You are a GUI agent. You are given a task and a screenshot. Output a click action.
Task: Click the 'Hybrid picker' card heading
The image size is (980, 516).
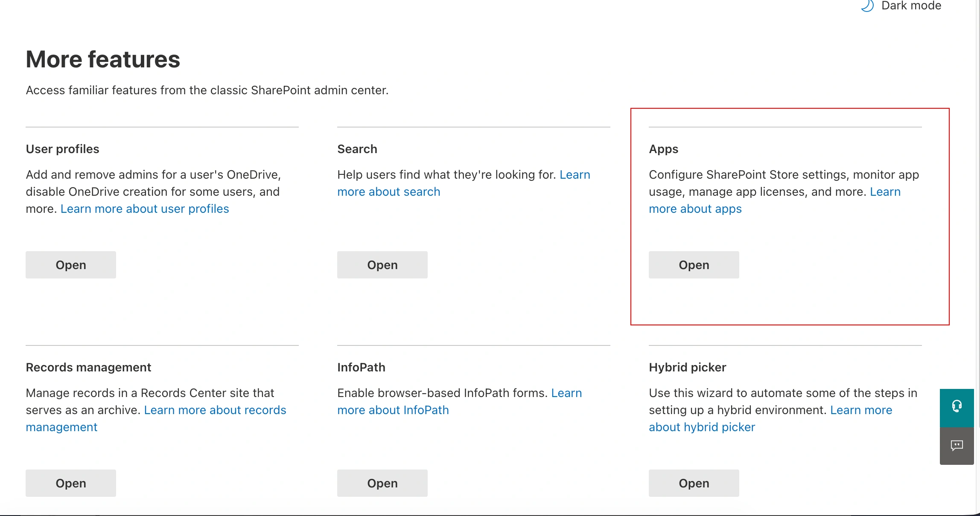[688, 367]
